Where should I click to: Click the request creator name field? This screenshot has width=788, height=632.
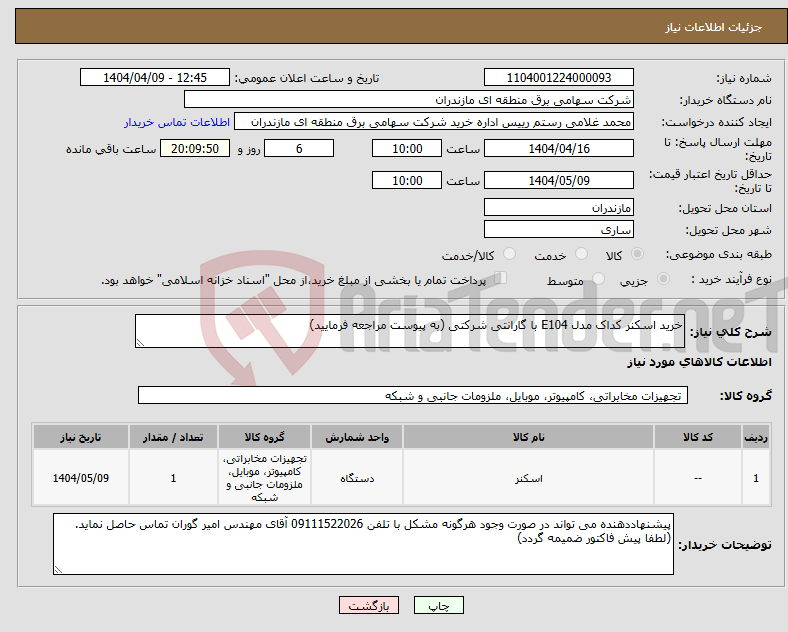point(434,122)
